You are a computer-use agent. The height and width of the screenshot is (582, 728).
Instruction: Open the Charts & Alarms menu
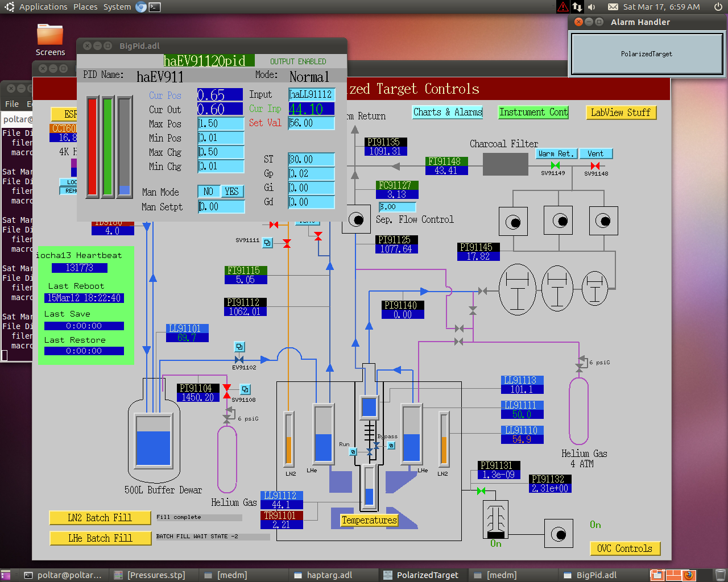point(448,112)
